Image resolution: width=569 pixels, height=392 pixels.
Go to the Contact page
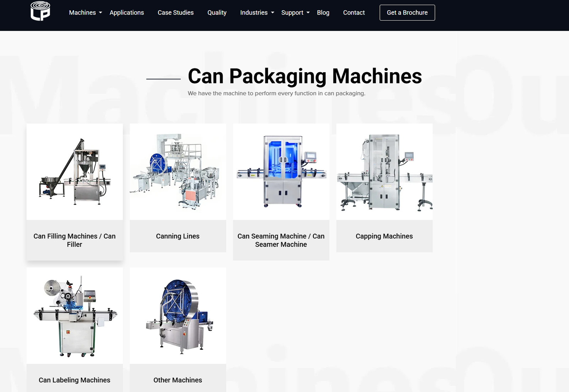pos(354,12)
